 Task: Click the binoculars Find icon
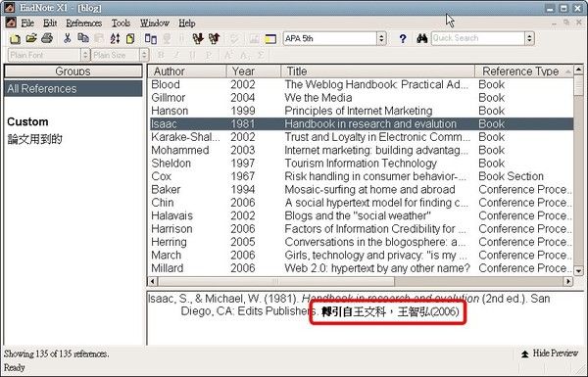point(421,38)
